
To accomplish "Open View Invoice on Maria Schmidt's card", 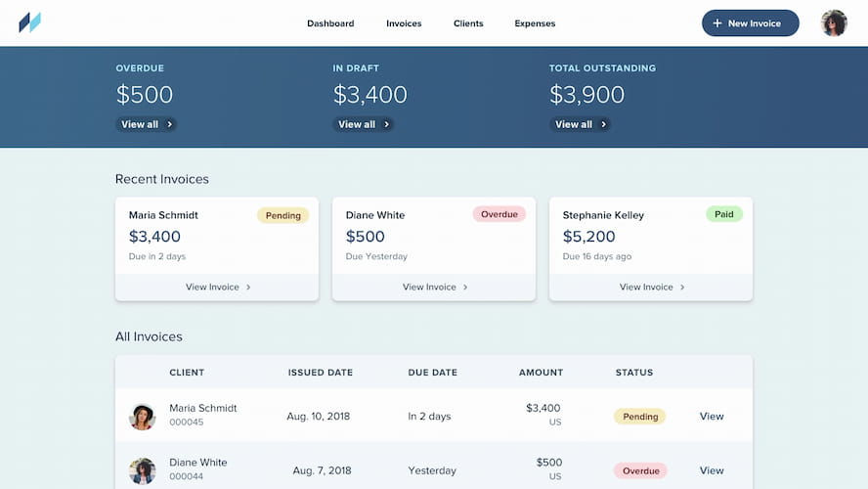I will coord(217,288).
